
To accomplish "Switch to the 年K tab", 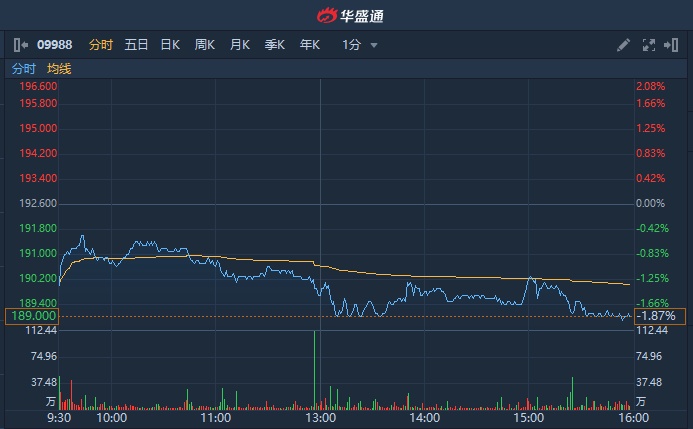I will tap(309, 45).
